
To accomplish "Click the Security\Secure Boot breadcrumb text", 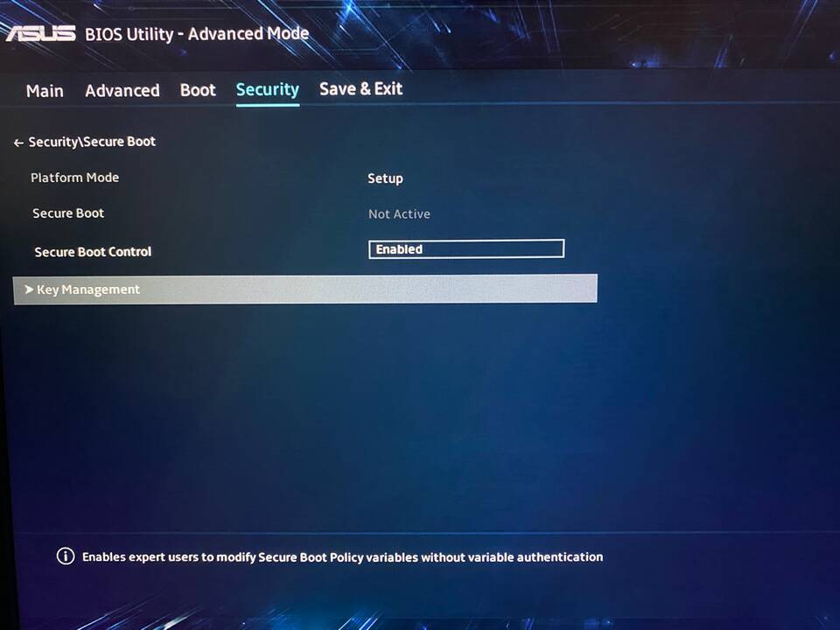I will (x=92, y=142).
